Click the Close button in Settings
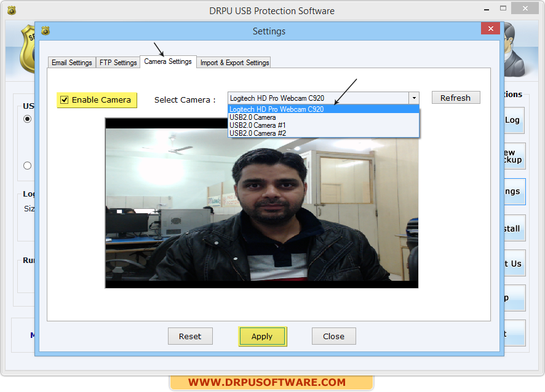 (333, 336)
